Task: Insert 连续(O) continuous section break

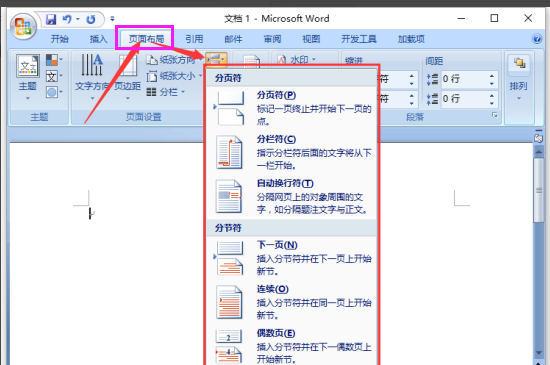Action: 292,302
